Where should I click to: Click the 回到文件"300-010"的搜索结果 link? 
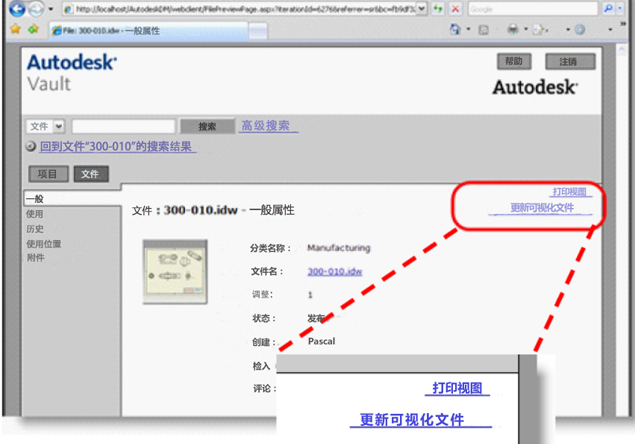[118, 146]
